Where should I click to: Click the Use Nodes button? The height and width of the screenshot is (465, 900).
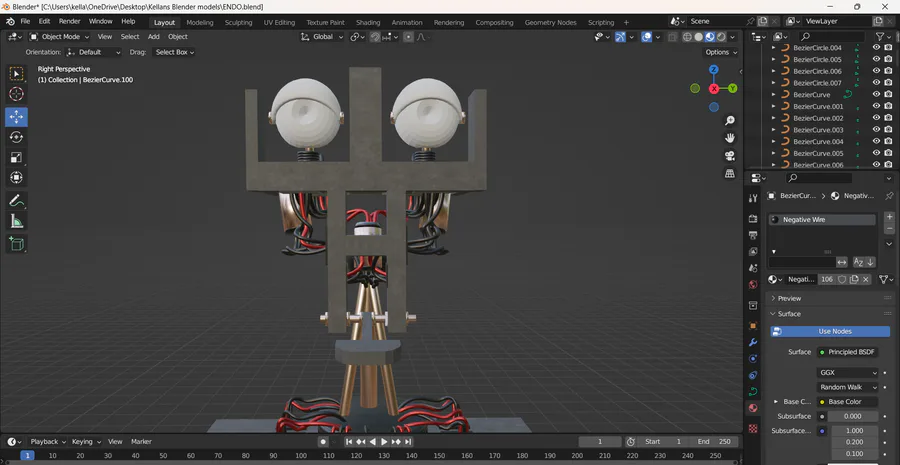pos(830,331)
